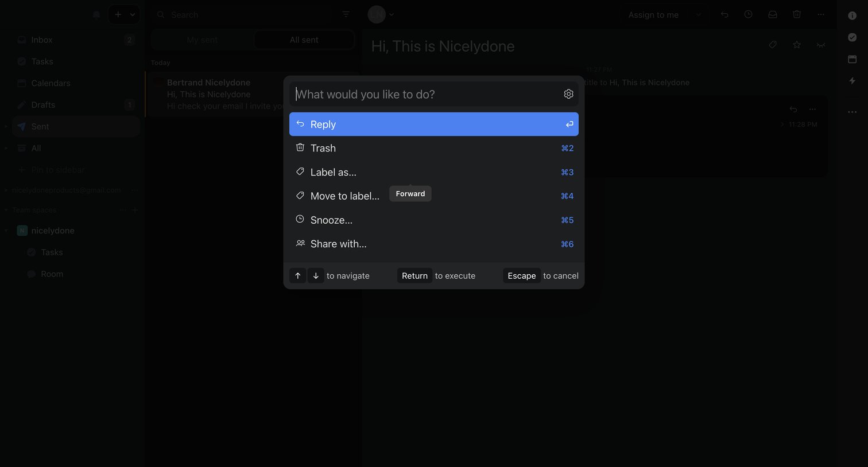Open All folder in sidebar
Image resolution: width=868 pixels, height=467 pixels.
76,148
